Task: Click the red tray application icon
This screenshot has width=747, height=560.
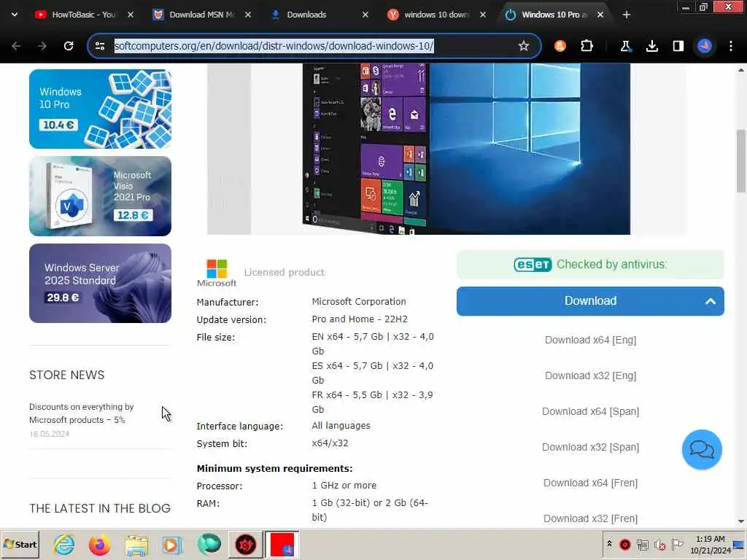Action: [625, 544]
